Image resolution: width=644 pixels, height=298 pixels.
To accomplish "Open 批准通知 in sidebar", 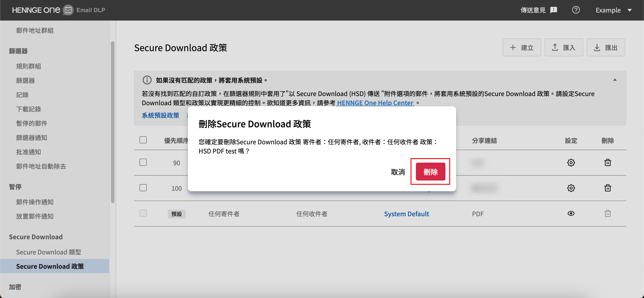I will [28, 152].
